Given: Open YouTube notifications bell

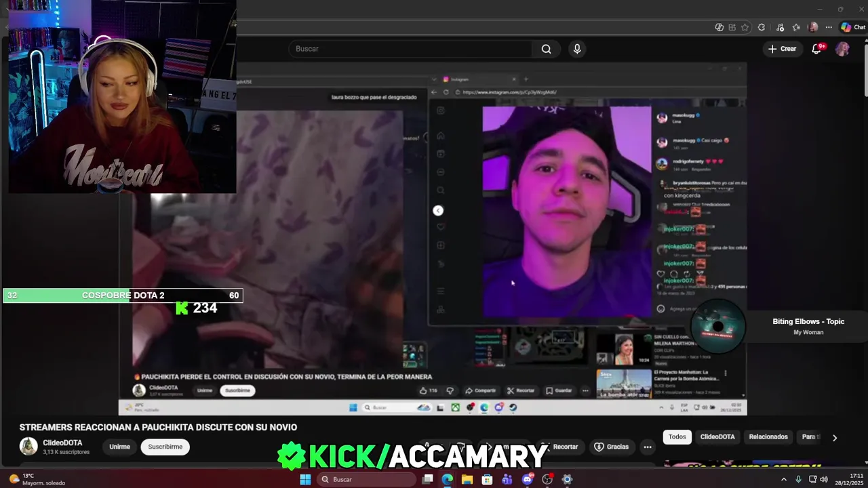Looking at the screenshot, I should click(x=817, y=49).
